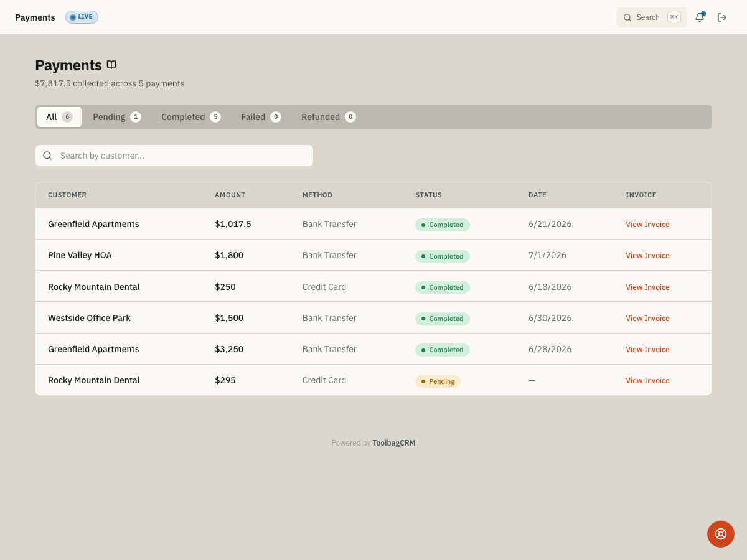747x560 pixels.
Task: Click the 6/28/2026 date cell
Action: coord(550,349)
